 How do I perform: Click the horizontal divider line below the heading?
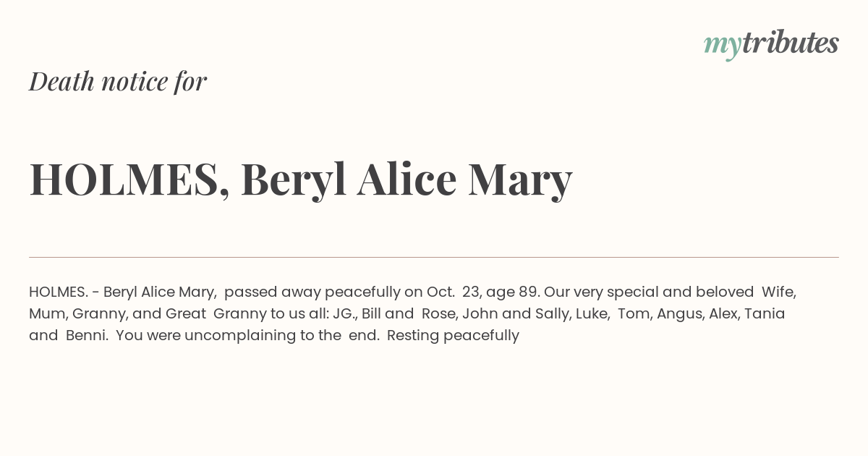[x=434, y=257]
